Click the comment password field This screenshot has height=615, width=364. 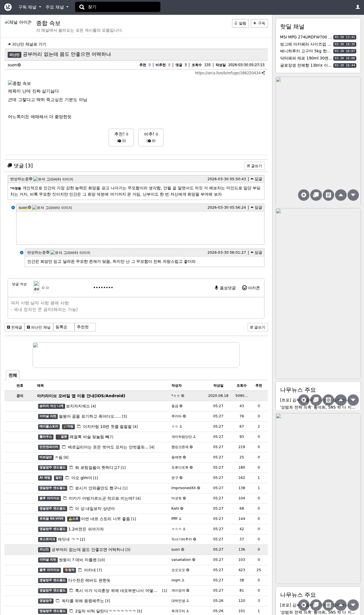[x=103, y=288]
